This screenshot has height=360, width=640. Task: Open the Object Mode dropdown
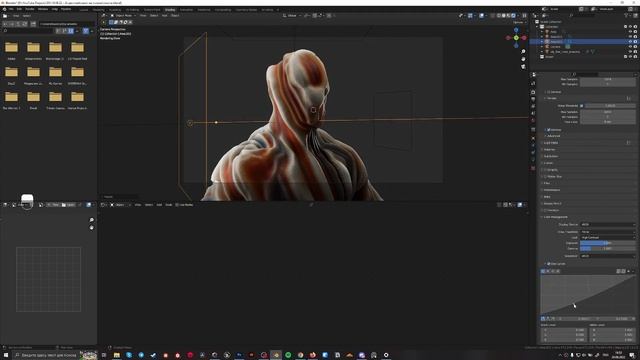point(123,16)
